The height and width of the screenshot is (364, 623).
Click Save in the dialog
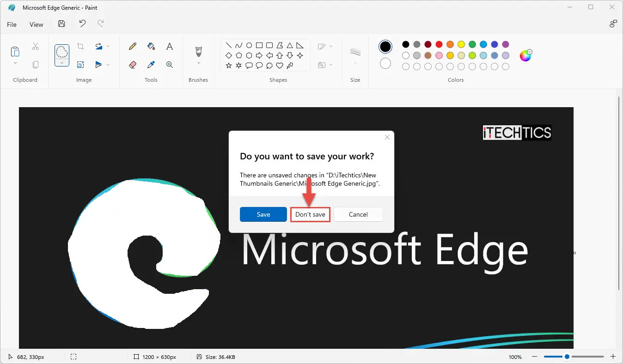coord(263,214)
